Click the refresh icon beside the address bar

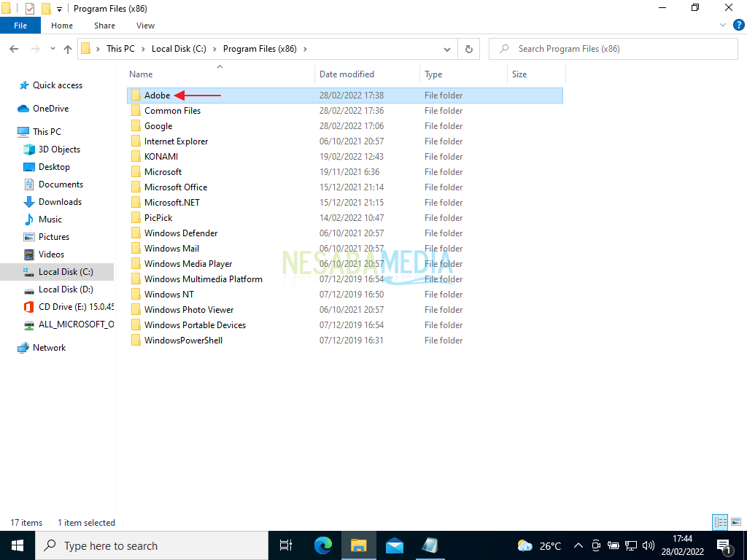[x=468, y=48]
